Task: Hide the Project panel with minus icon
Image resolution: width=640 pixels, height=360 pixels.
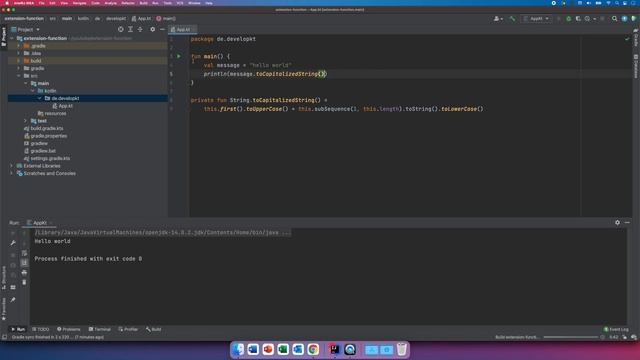Action: pyautogui.click(x=162, y=29)
